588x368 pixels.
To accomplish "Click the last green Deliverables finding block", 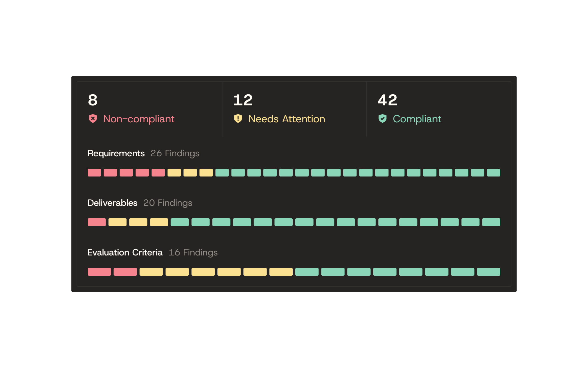I will tap(491, 222).
